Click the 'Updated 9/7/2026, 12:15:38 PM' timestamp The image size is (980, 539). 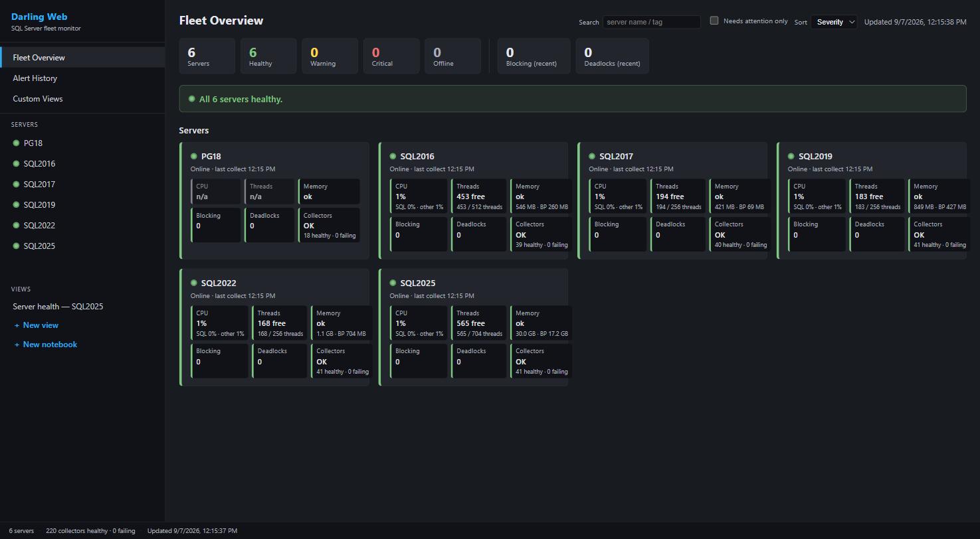915,22
